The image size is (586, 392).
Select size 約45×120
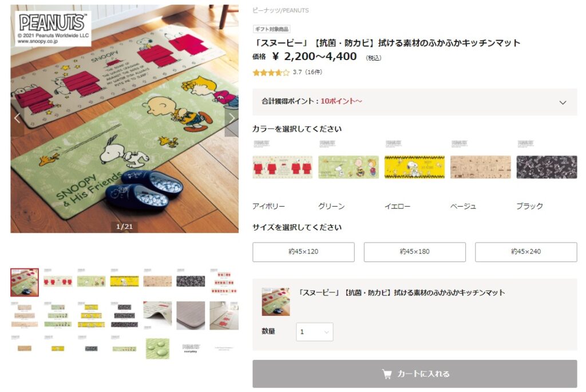303,252
